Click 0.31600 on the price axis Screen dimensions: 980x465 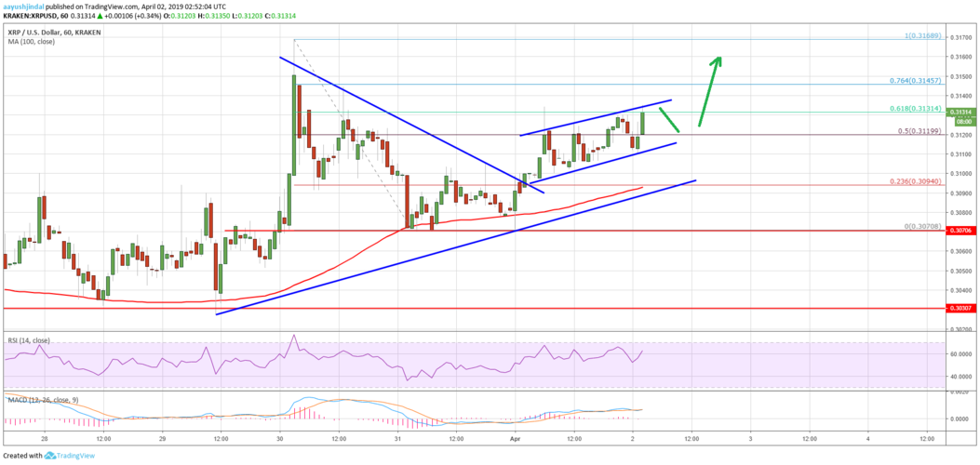click(960, 57)
